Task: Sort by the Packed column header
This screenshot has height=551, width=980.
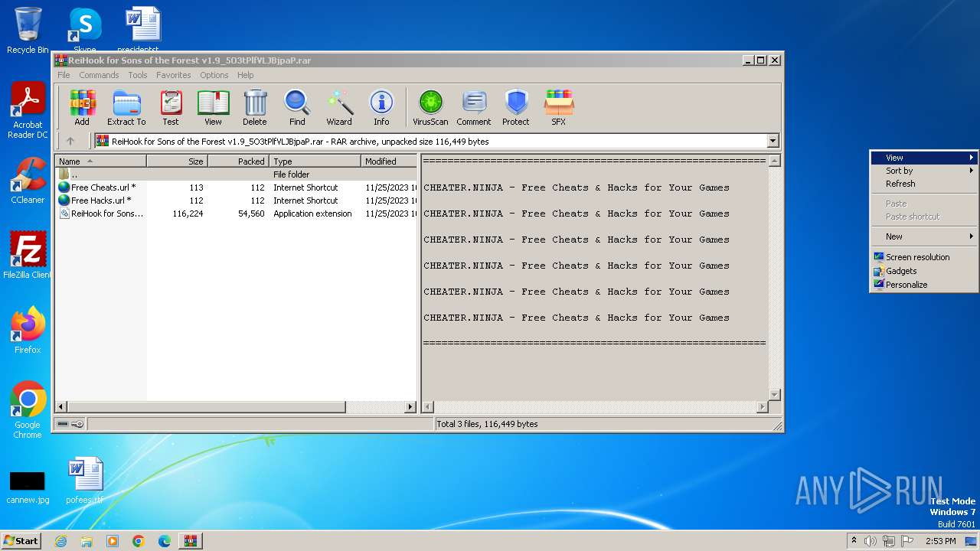Action: click(x=239, y=161)
